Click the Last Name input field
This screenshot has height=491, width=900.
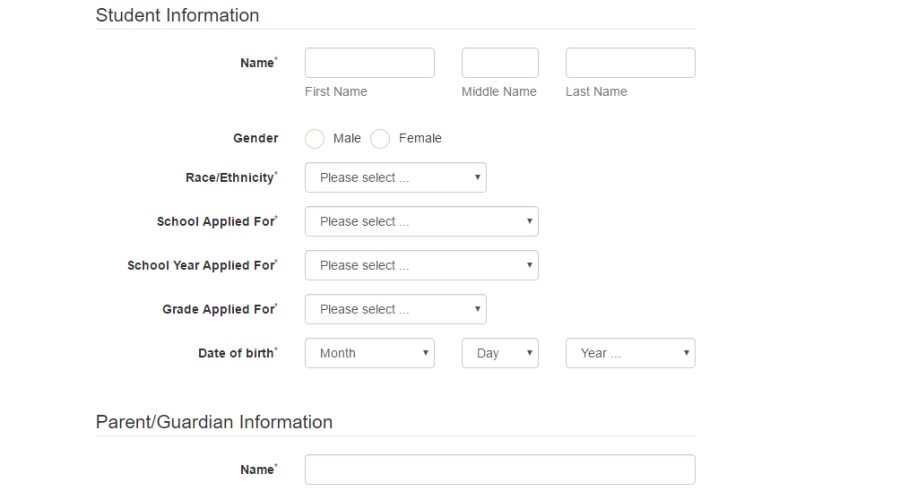[630, 63]
